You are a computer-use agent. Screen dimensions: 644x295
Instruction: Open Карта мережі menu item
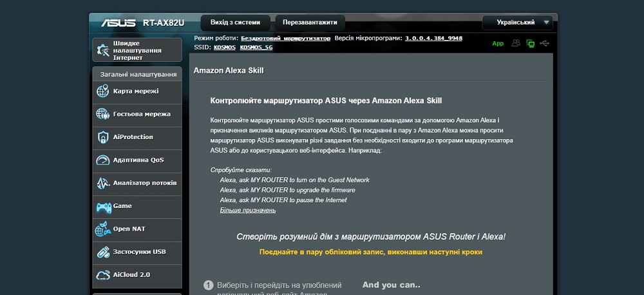tap(137, 91)
